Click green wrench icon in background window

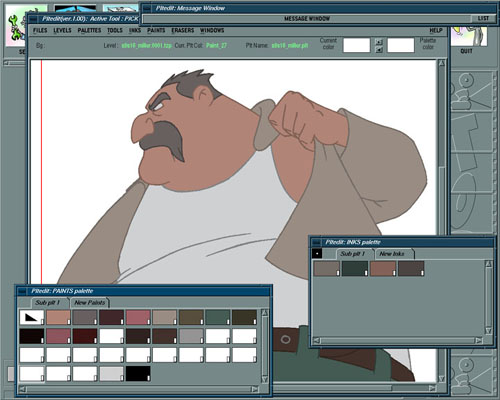pos(14,28)
